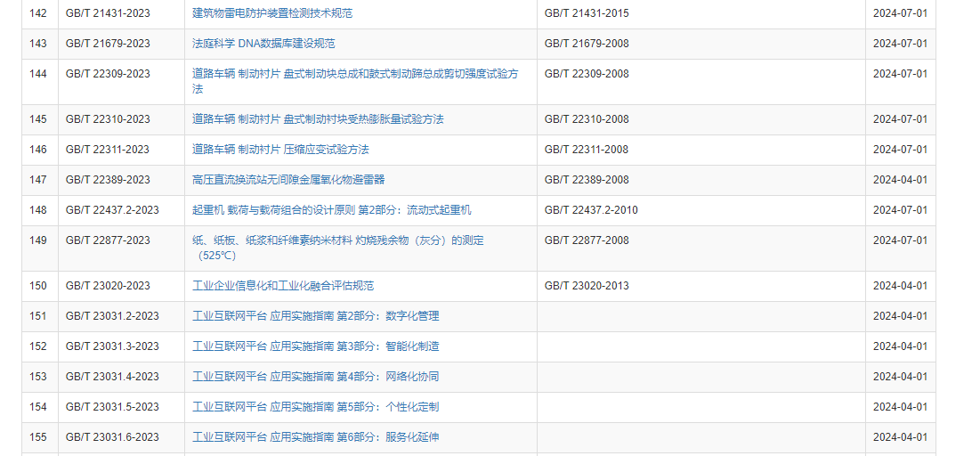The image size is (980, 456).
Task: Click row number 148
Action: click(x=38, y=210)
